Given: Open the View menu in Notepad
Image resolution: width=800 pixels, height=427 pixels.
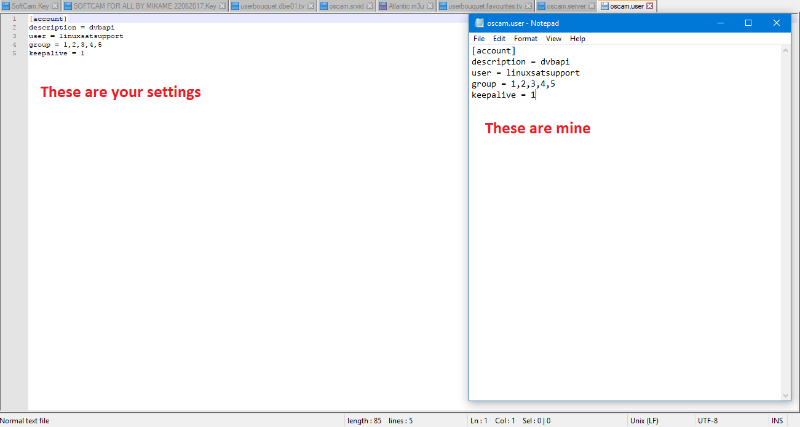Looking at the screenshot, I should click(x=554, y=39).
